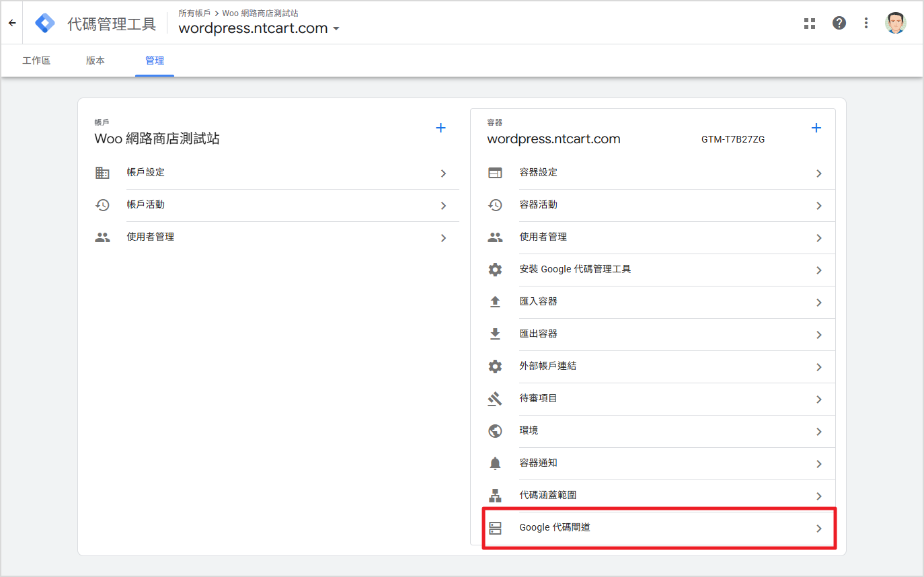Expand chevron on 外部帳戶連結 row
Image resolution: width=924 pixels, height=577 pixels.
point(819,367)
